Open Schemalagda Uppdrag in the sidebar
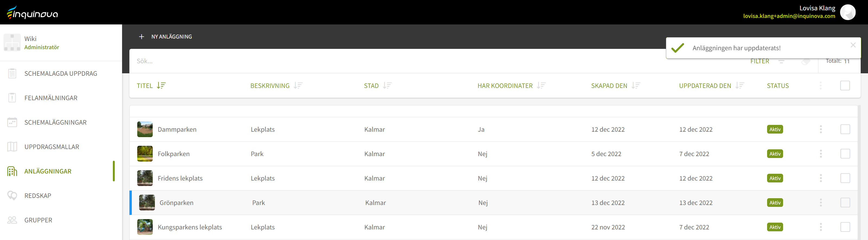This screenshot has height=240, width=868. (61, 74)
